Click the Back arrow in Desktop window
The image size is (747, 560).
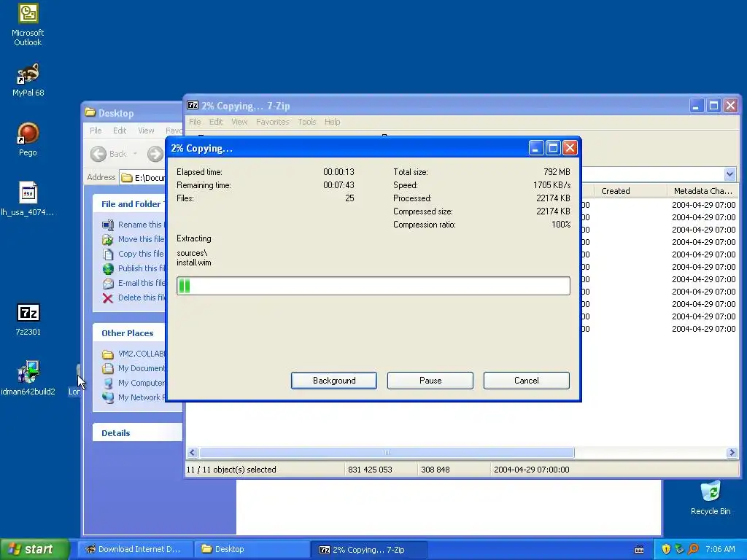pyautogui.click(x=98, y=154)
